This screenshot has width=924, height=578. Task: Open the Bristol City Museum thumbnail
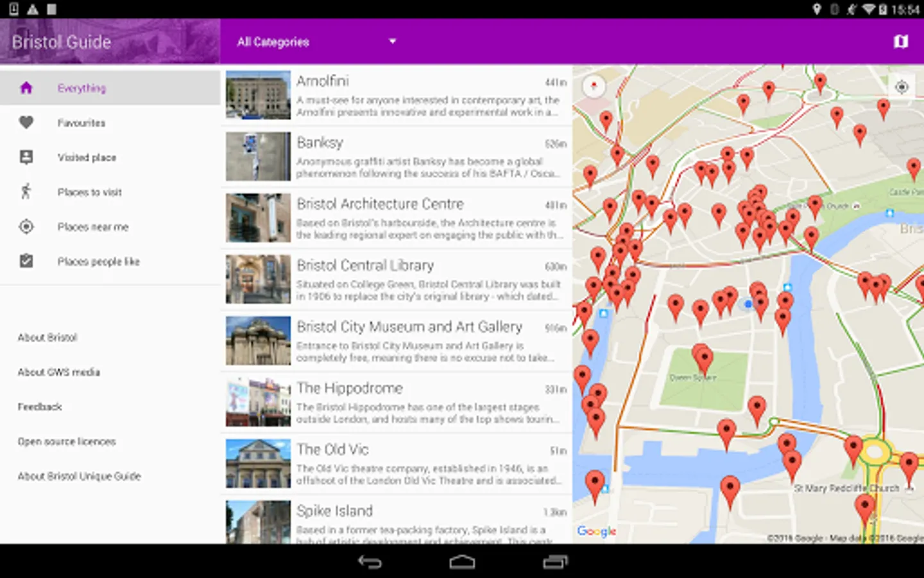[258, 340]
